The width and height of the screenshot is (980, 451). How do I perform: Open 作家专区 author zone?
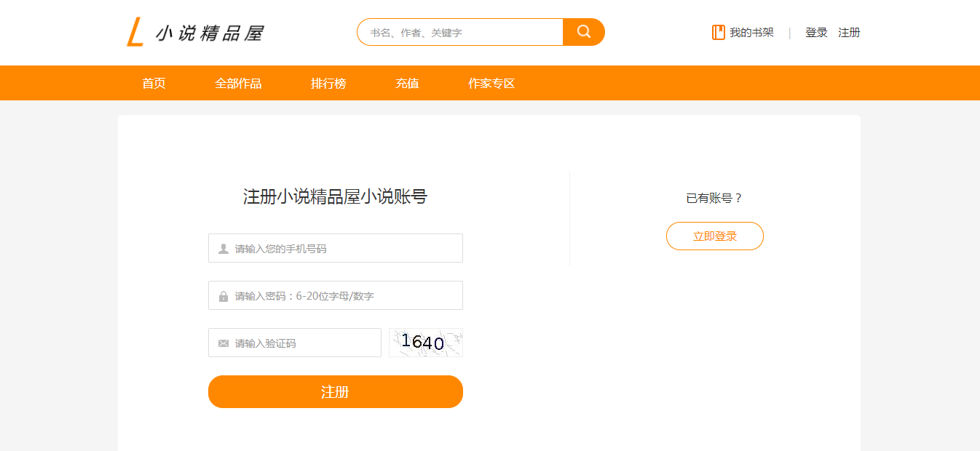coord(491,84)
